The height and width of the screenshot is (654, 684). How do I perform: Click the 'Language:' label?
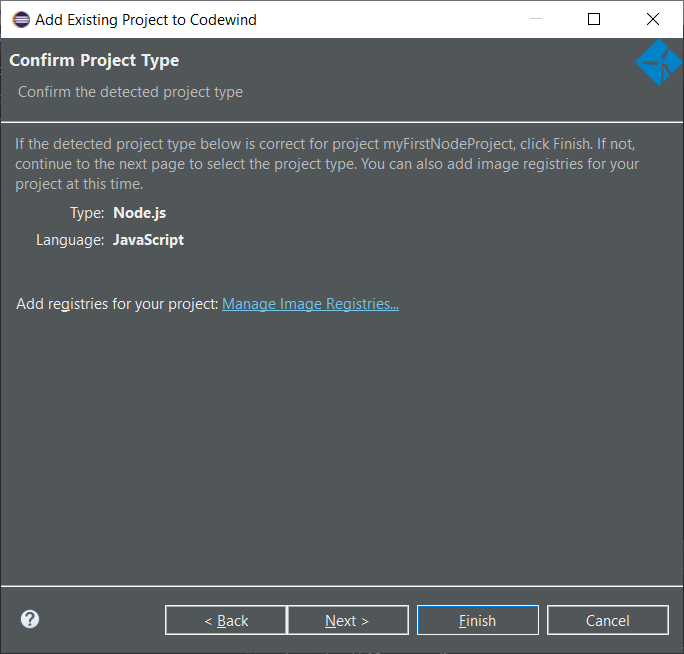(x=70, y=240)
